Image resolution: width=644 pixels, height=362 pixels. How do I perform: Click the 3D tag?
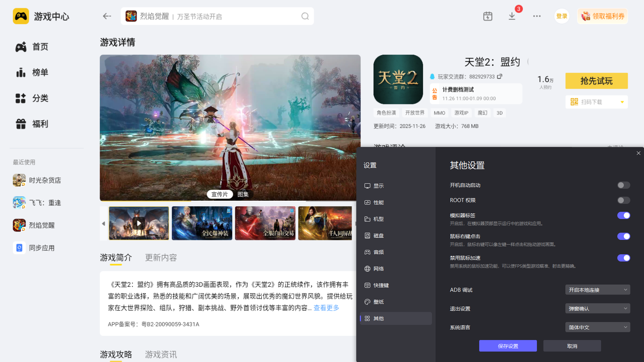[499, 113]
